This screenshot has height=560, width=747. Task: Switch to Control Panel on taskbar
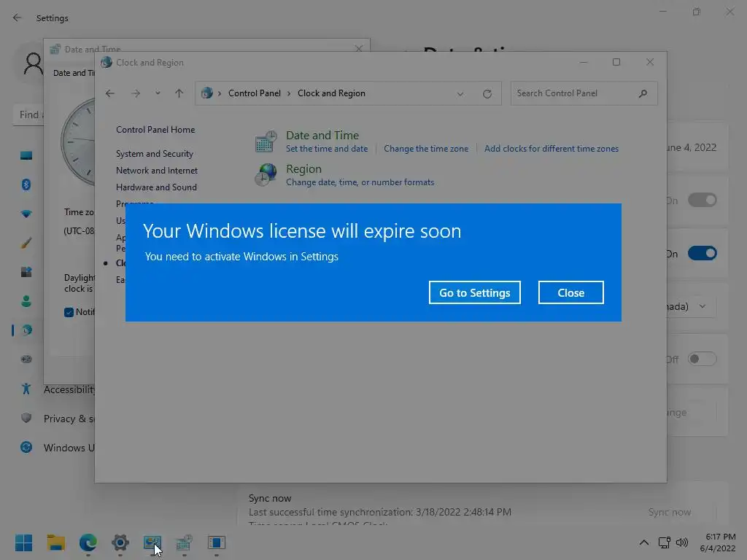(152, 542)
